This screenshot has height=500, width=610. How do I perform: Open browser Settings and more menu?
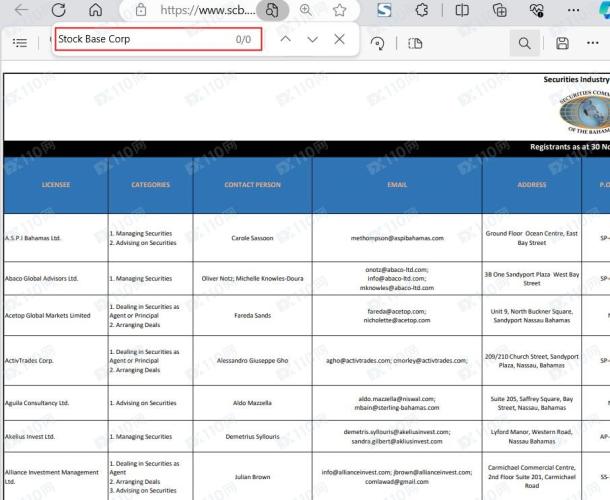(573, 10)
